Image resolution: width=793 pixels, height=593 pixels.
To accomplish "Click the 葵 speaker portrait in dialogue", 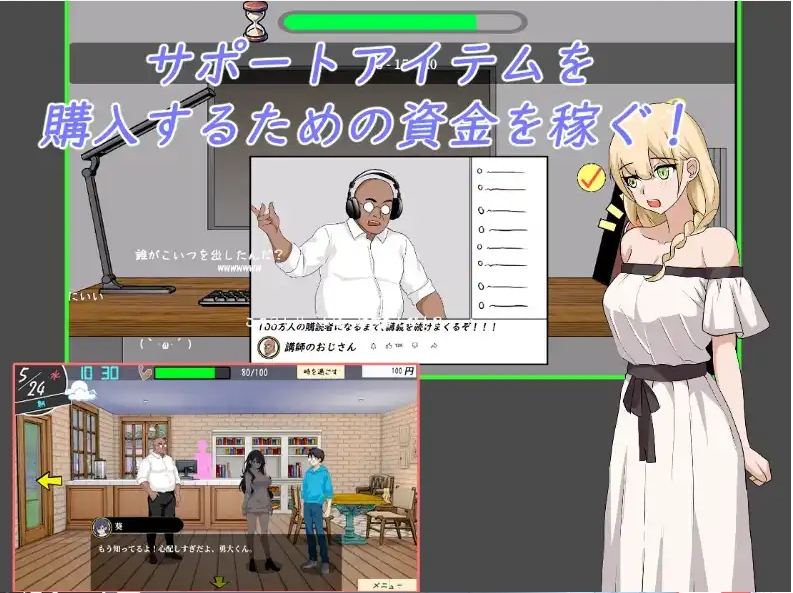I will point(102,524).
